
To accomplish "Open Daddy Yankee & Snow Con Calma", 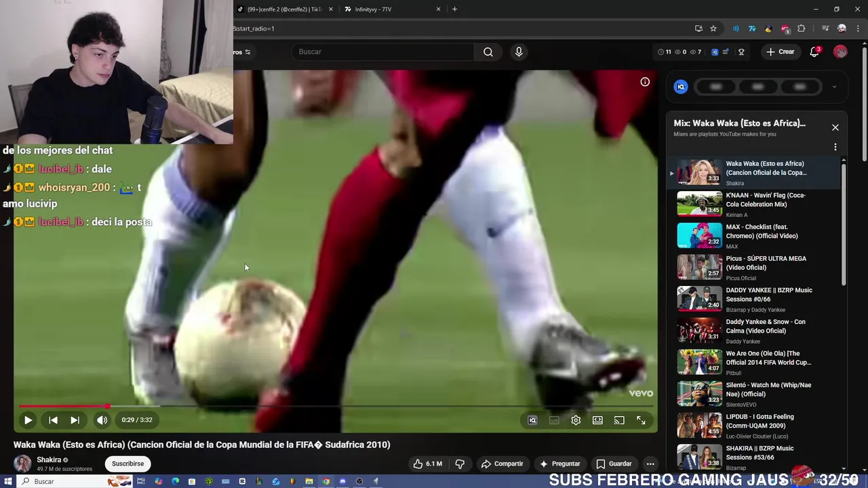I will point(754,331).
